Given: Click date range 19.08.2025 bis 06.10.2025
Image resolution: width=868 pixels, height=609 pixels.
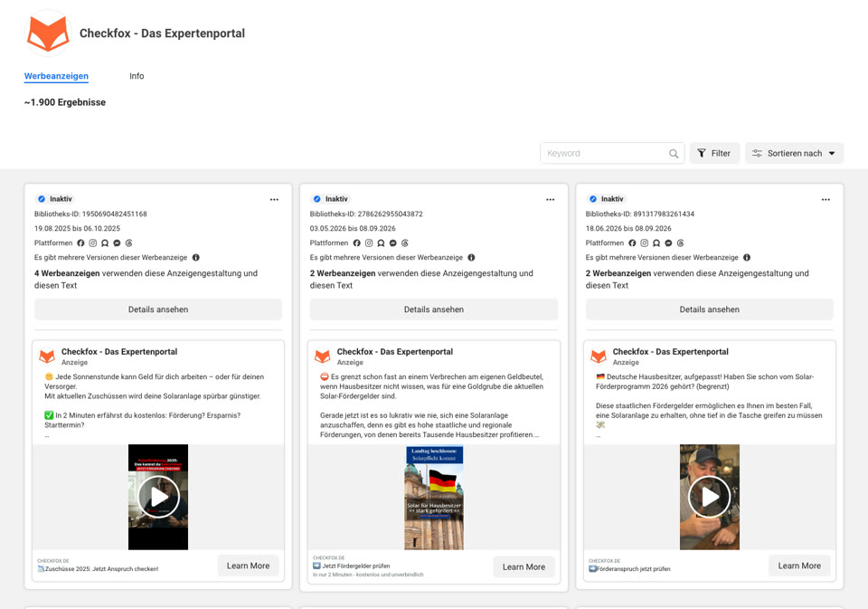Looking at the screenshot, I should (77, 228).
